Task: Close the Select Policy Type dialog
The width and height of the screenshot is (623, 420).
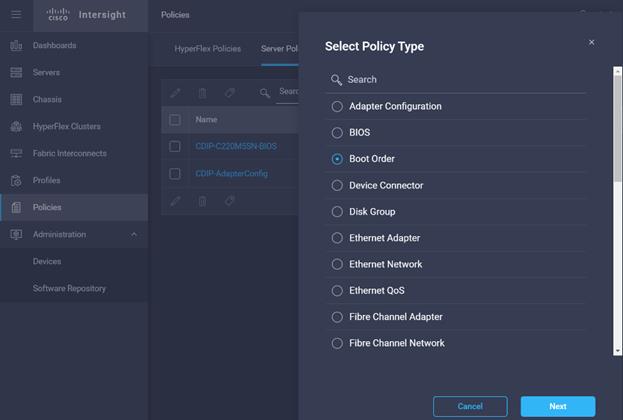Action: (591, 42)
